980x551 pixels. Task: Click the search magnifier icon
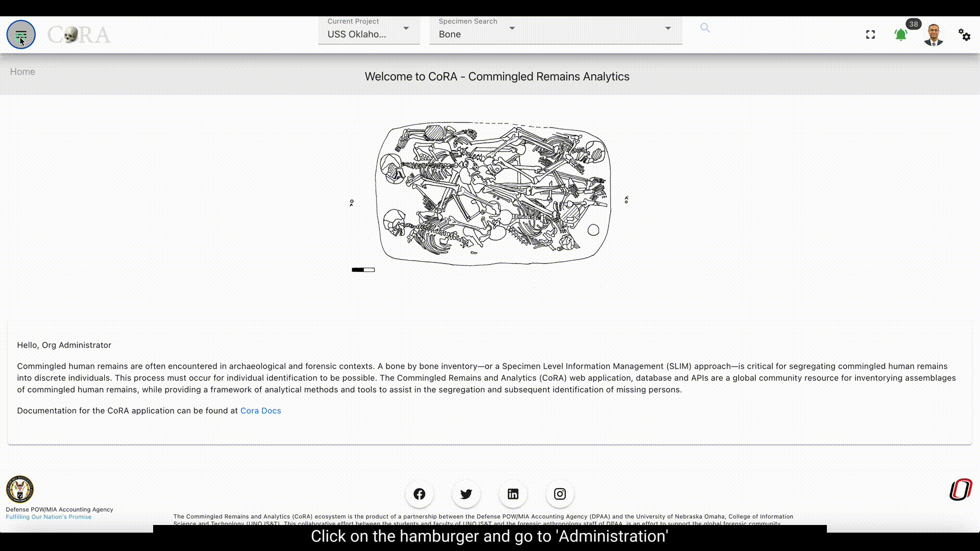[705, 28]
